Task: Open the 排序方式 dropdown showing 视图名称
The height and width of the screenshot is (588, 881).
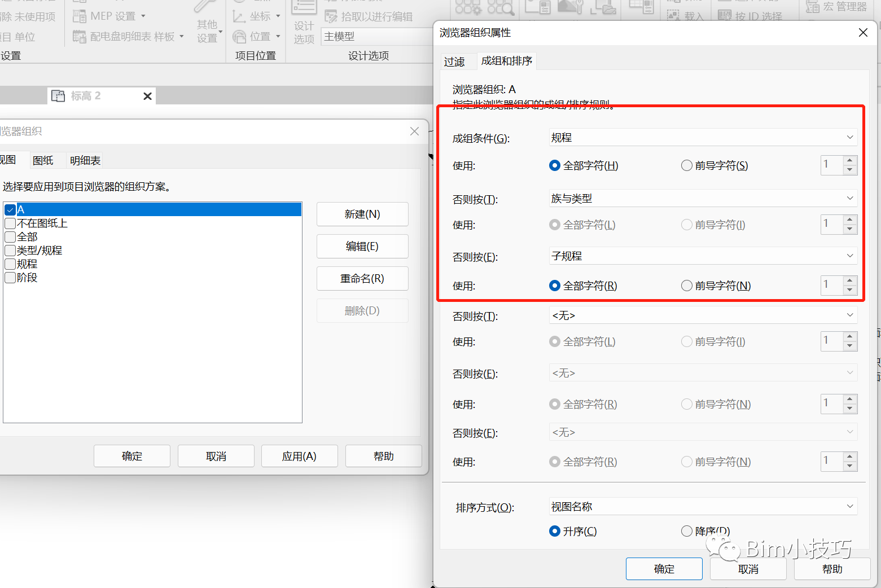Action: (703, 507)
